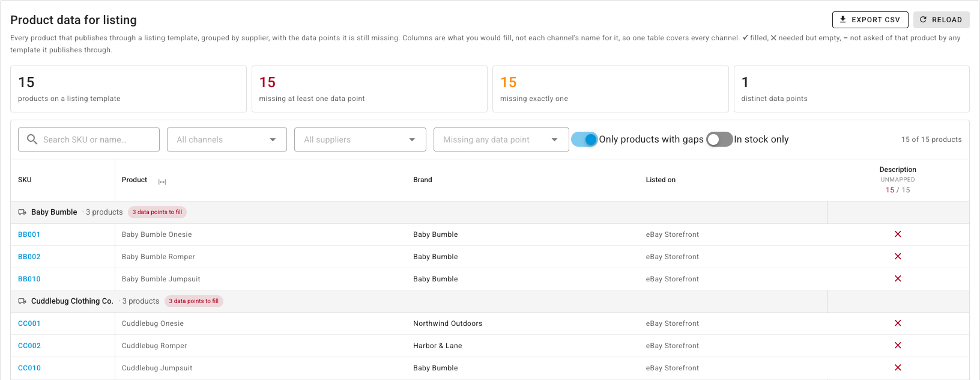Click the red X for BB002 description
Screen dimensions: 980x380
pyautogui.click(x=898, y=256)
